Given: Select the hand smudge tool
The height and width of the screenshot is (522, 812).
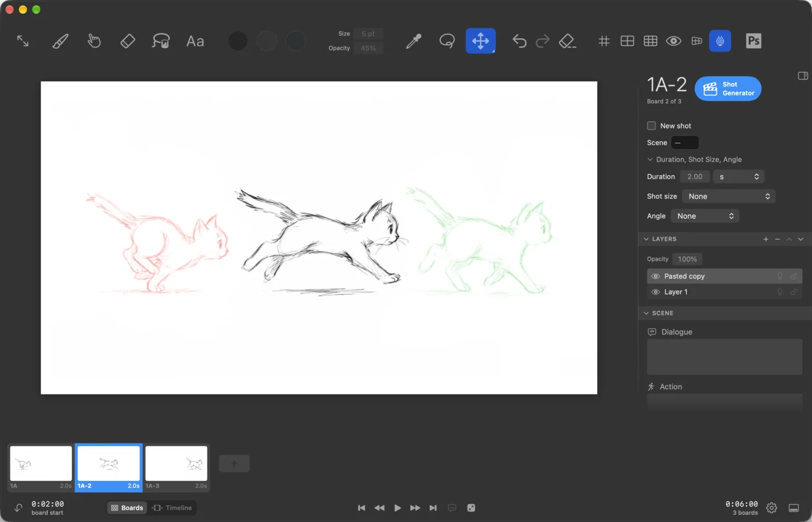Looking at the screenshot, I should 94,41.
